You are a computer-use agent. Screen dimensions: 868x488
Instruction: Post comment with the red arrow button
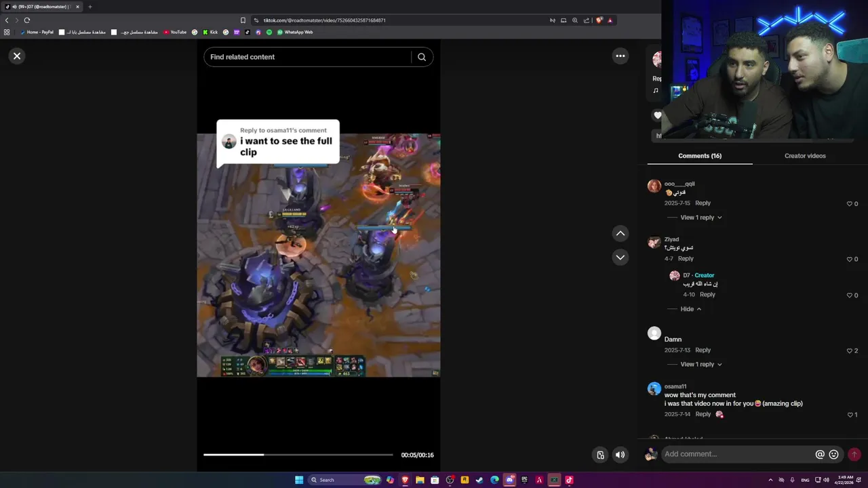coord(854,454)
